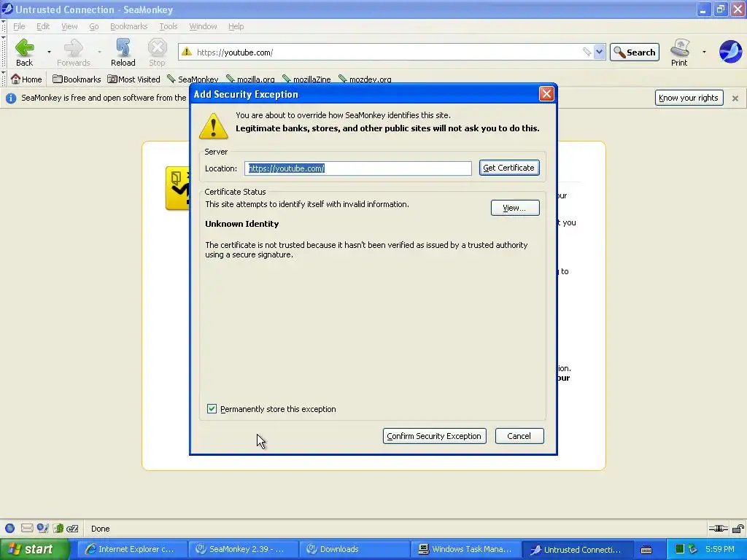
Task: Click the Search button in toolbar
Action: pos(634,52)
